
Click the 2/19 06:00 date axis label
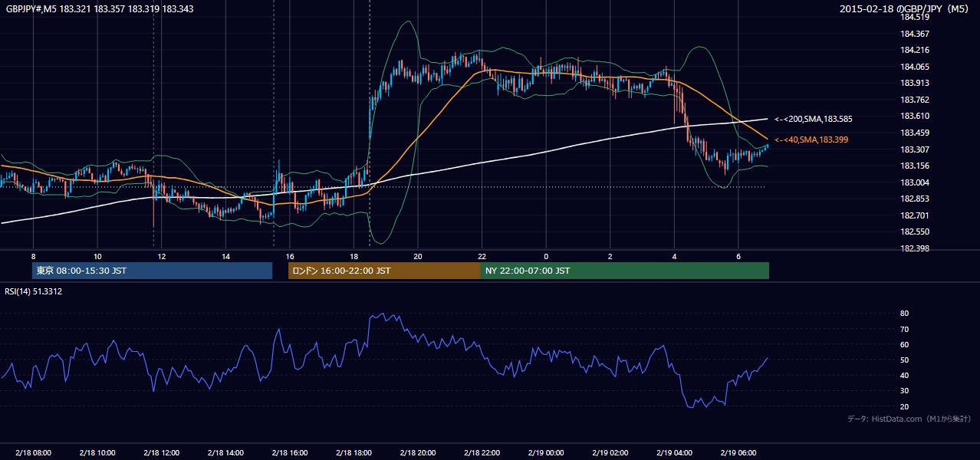pyautogui.click(x=738, y=453)
